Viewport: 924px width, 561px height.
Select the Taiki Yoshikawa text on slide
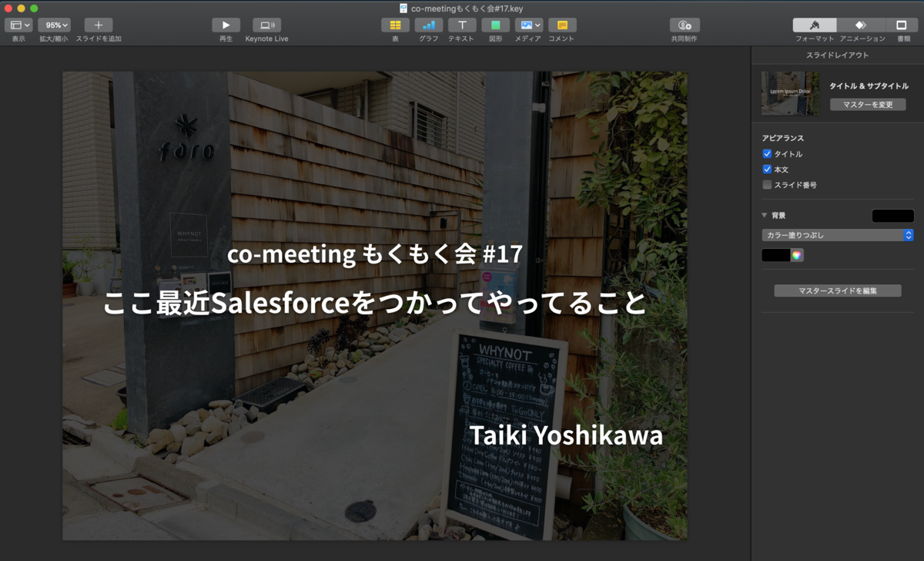pyautogui.click(x=566, y=435)
